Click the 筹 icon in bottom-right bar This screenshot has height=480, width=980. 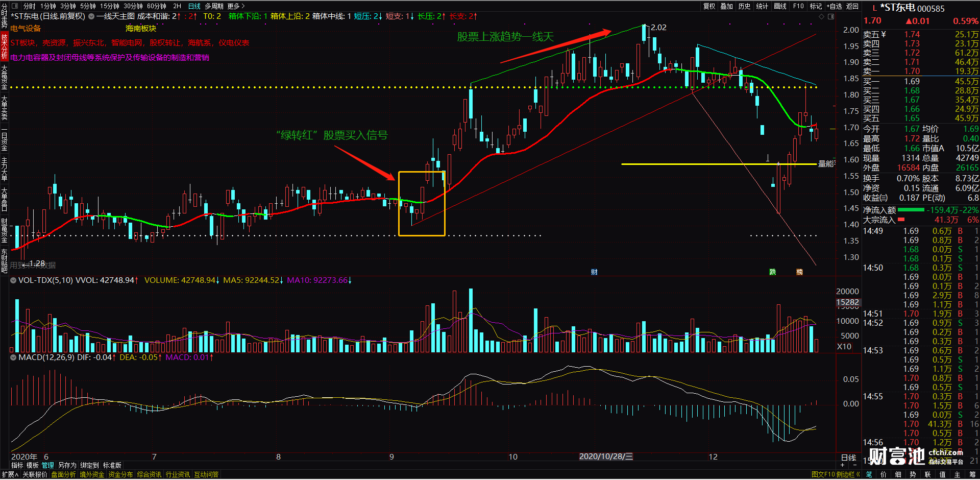pyautogui.click(x=972, y=474)
